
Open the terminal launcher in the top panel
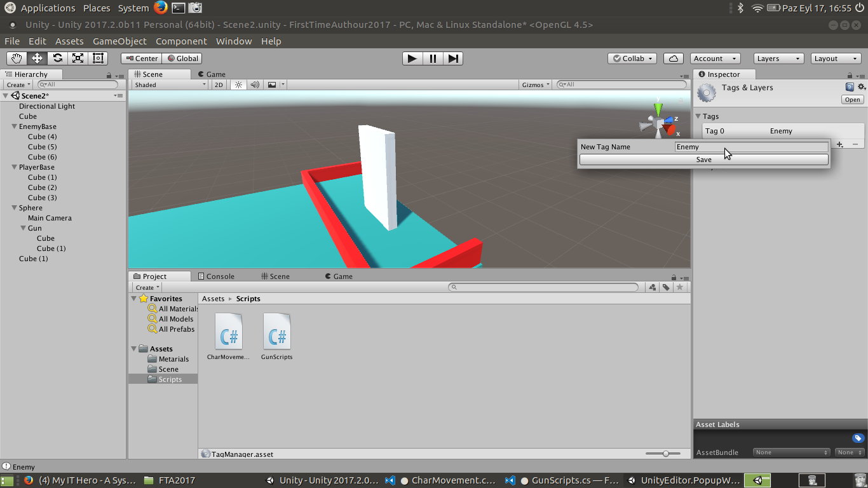[179, 8]
